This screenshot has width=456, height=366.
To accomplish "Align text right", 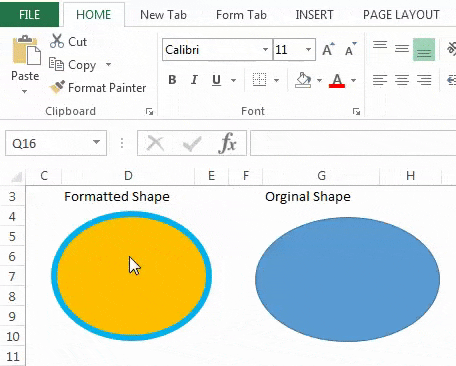I will tap(424, 80).
